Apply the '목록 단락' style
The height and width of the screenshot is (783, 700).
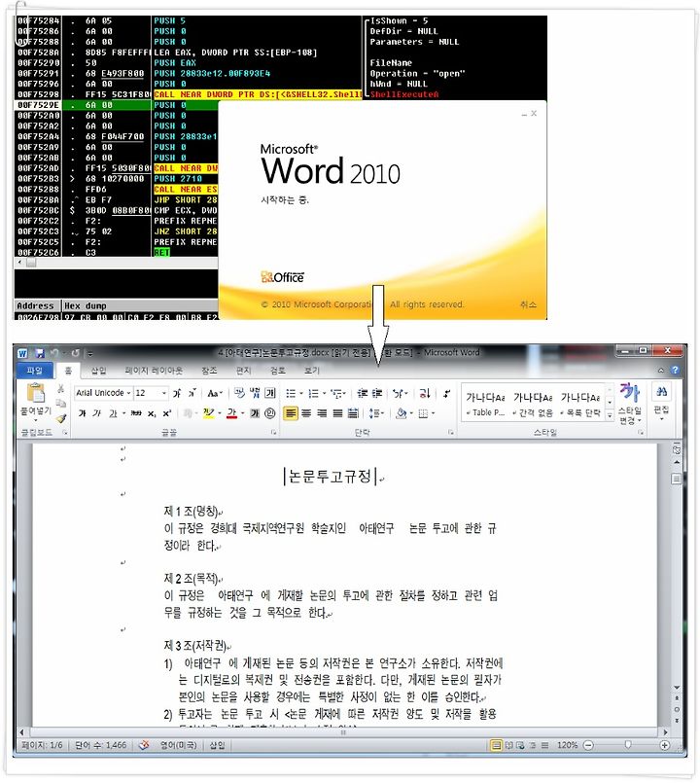[580, 404]
